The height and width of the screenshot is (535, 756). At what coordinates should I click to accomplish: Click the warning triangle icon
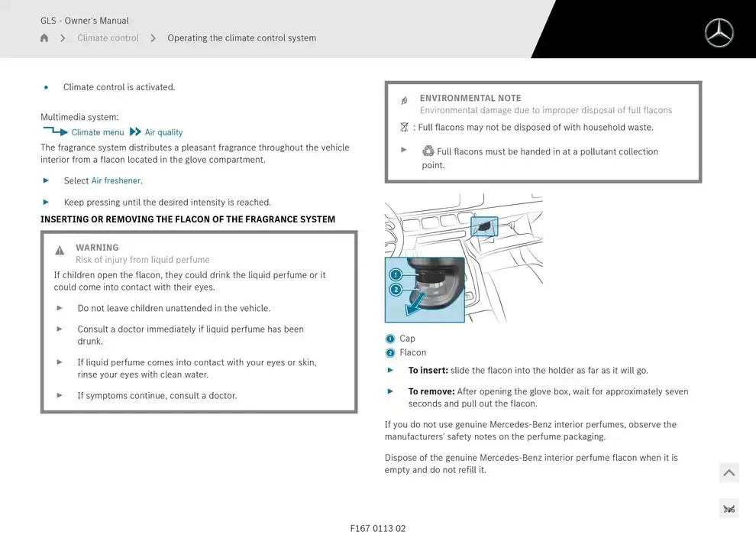[x=60, y=251]
